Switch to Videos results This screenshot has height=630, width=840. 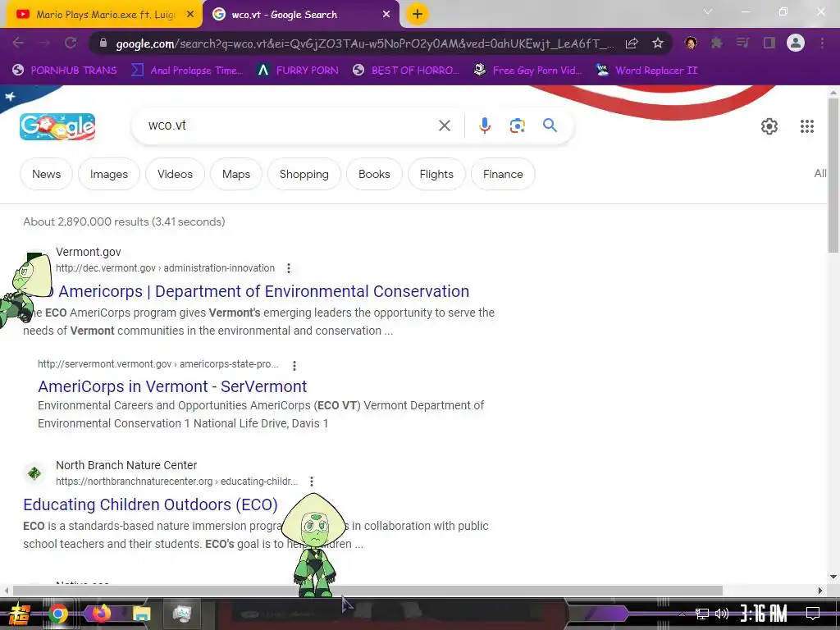point(175,174)
